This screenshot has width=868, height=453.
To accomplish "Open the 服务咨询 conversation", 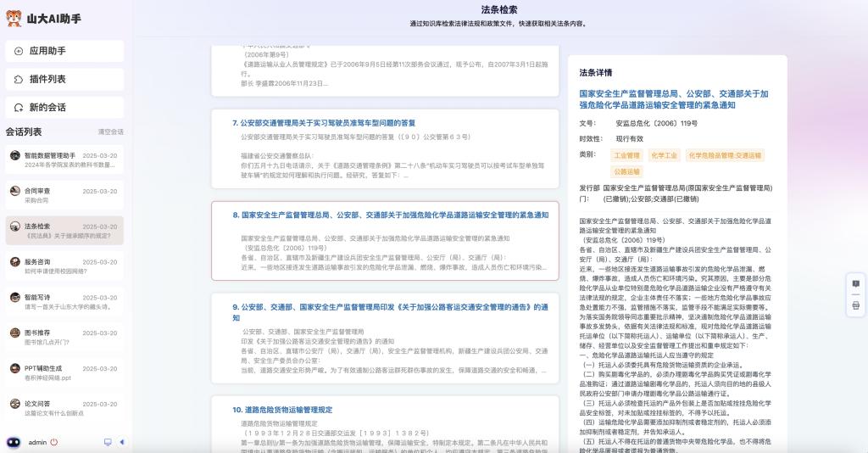I will pyautogui.click(x=64, y=266).
